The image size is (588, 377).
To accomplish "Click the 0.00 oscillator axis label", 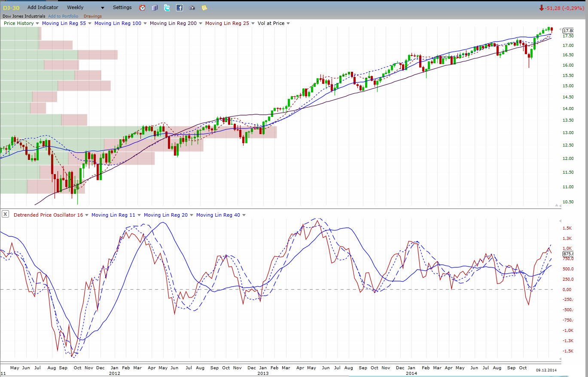I will point(568,289).
